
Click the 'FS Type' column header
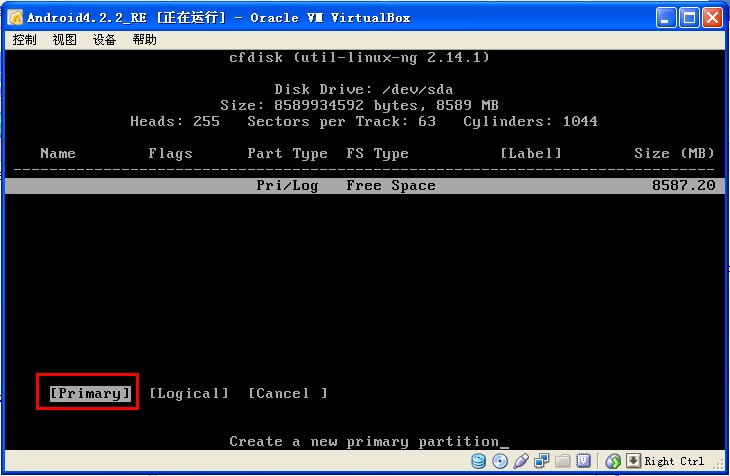[377, 154]
